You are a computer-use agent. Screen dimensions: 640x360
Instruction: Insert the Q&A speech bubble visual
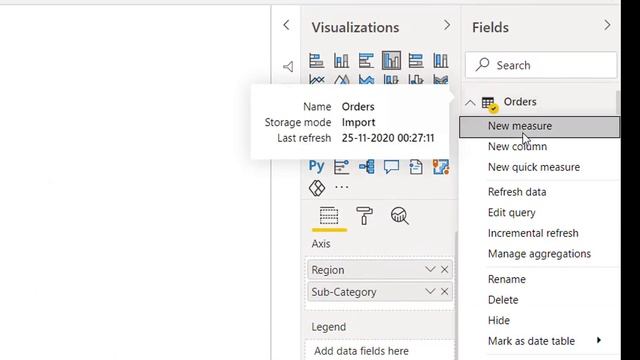point(391,167)
